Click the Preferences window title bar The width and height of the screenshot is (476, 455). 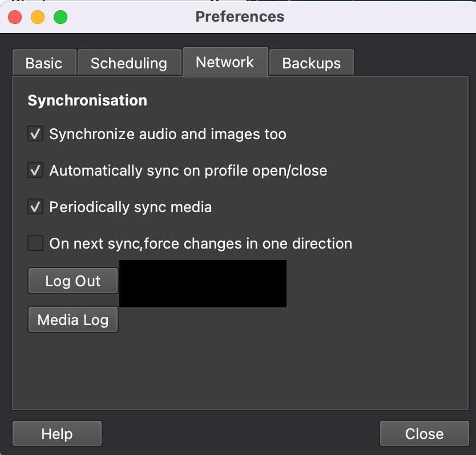[x=240, y=17]
